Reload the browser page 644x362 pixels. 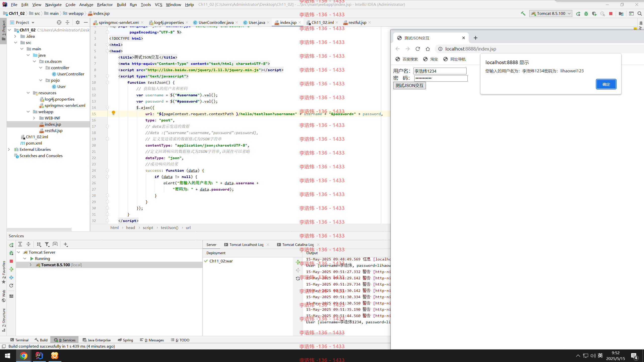[418, 49]
